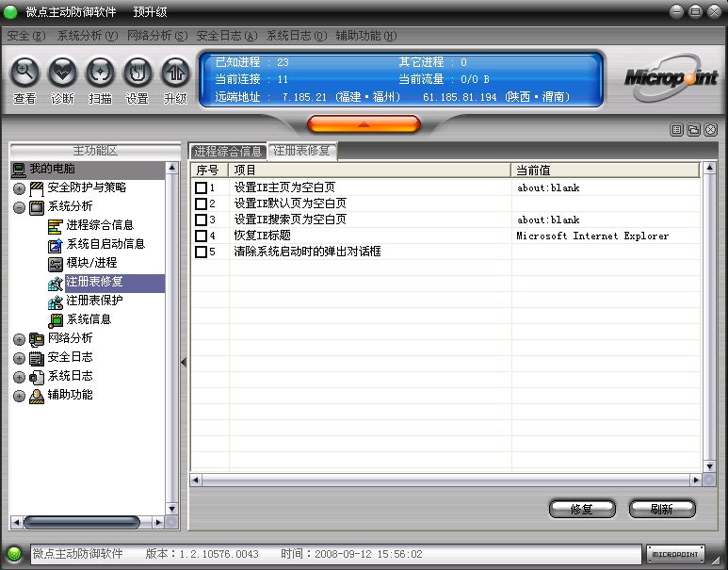
Task: Click the 安全防护与策略 flag icon
Action: pyautogui.click(x=37, y=188)
